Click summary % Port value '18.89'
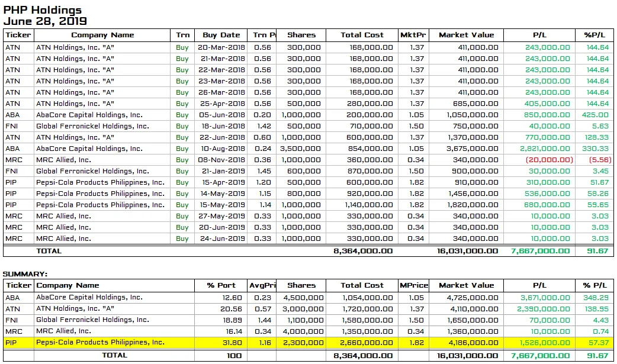This screenshot has width=617, height=364. pos(232,320)
